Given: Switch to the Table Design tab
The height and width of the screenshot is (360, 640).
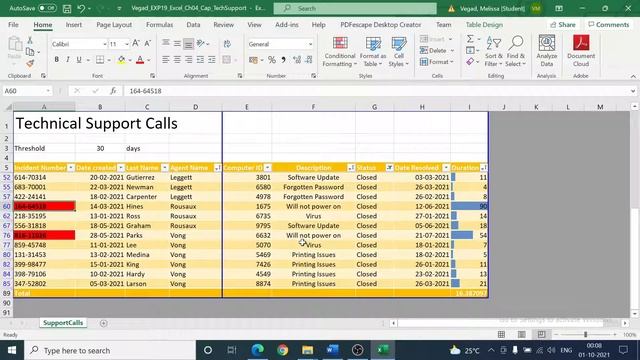Looking at the screenshot, I should 484,25.
